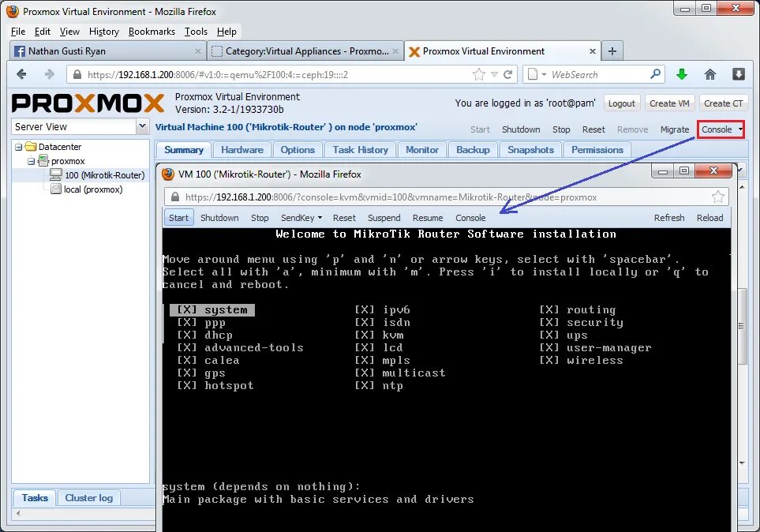Switch to the Options tab
This screenshot has width=760, height=532.
click(x=297, y=150)
